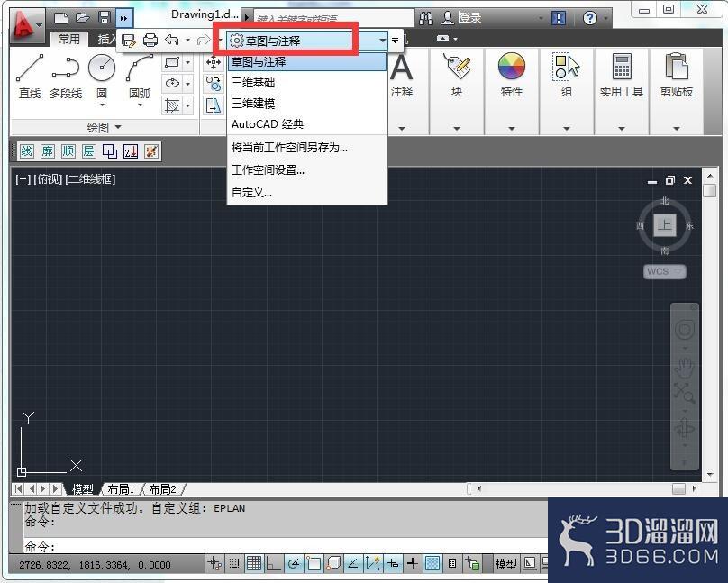This screenshot has width=728, height=583.
Task: Select the 圆弧 (Arc) tool
Action: 140,77
